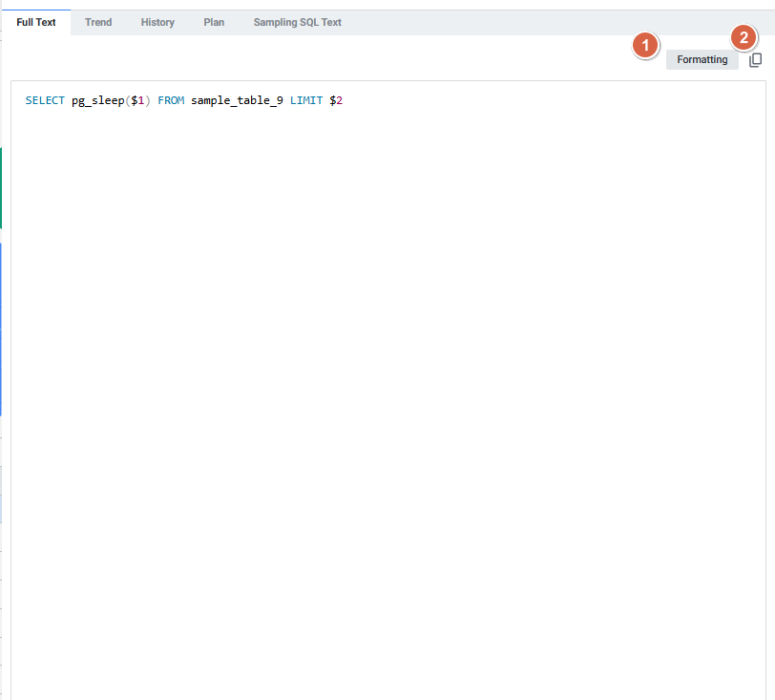The width and height of the screenshot is (775, 700).
Task: Go to the Sampling SQL Text tab
Action: point(297,22)
